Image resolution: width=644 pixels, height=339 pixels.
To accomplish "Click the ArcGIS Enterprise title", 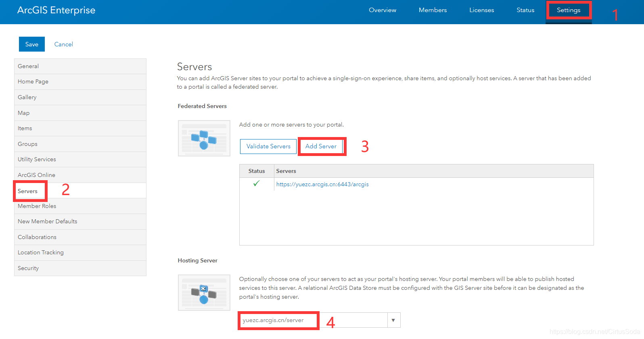I will pyautogui.click(x=56, y=10).
